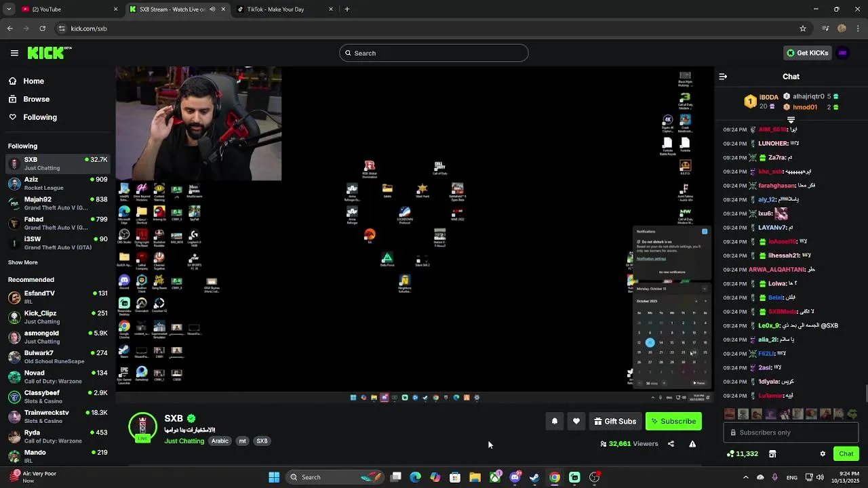Collapse the chat panel
Image resolution: width=868 pixels, height=488 pixels.
coord(723,77)
